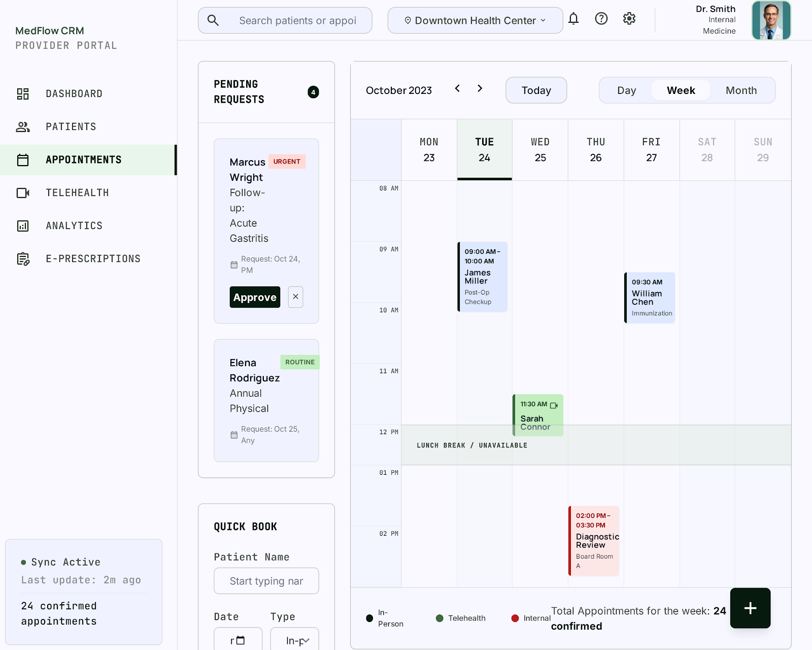Dismiss Marcus Wright request with X
812x650 pixels.
(295, 297)
